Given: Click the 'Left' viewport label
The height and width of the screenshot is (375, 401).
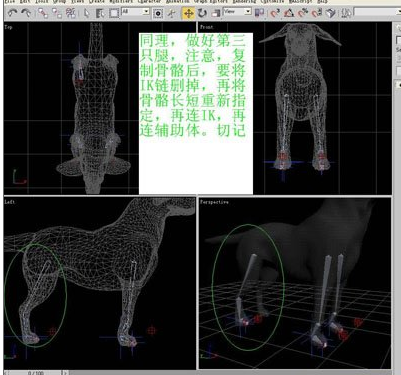Looking at the screenshot, I should point(10,202).
